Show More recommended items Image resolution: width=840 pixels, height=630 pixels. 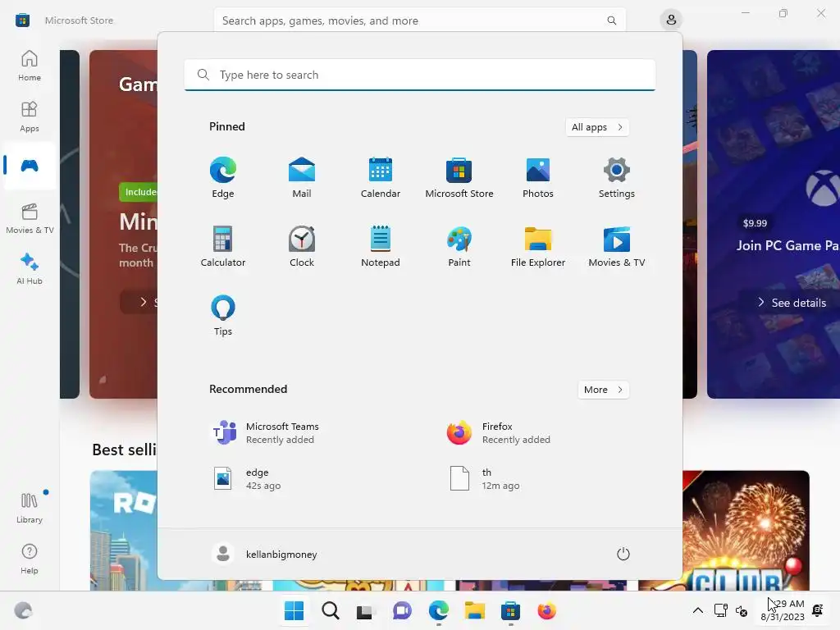coord(603,390)
